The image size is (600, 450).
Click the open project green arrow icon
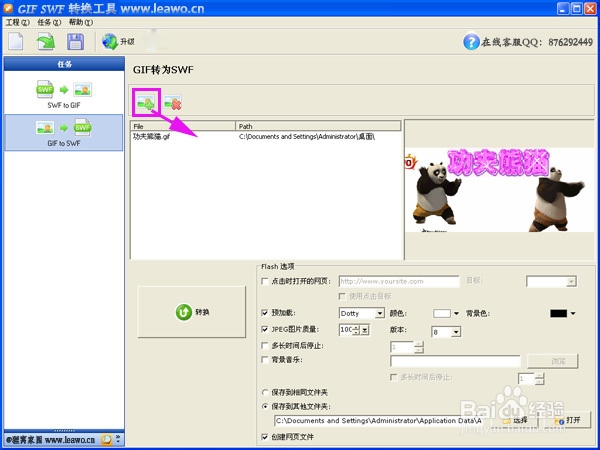tap(46, 41)
